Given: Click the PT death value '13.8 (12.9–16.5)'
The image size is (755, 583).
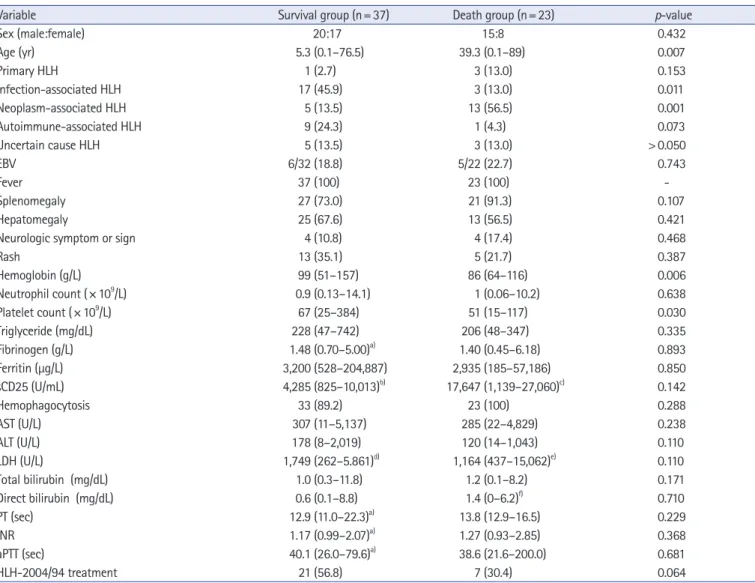Looking at the screenshot, I should point(500,517).
